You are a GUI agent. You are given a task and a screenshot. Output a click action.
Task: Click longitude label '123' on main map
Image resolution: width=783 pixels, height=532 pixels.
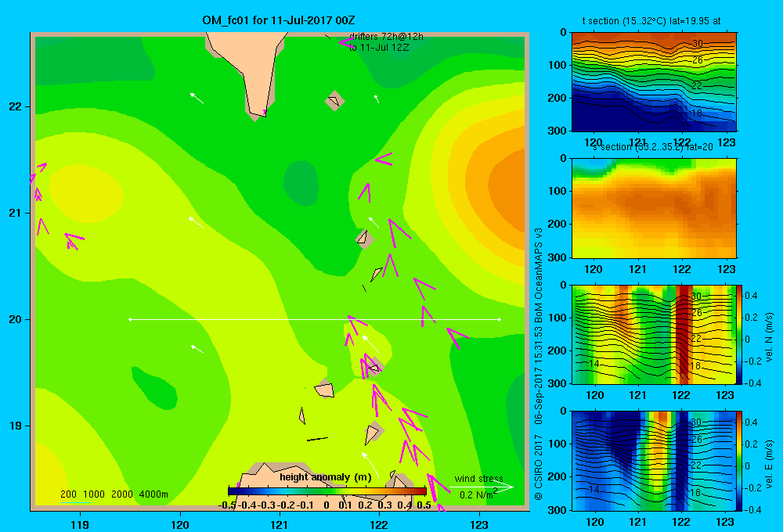479,525
